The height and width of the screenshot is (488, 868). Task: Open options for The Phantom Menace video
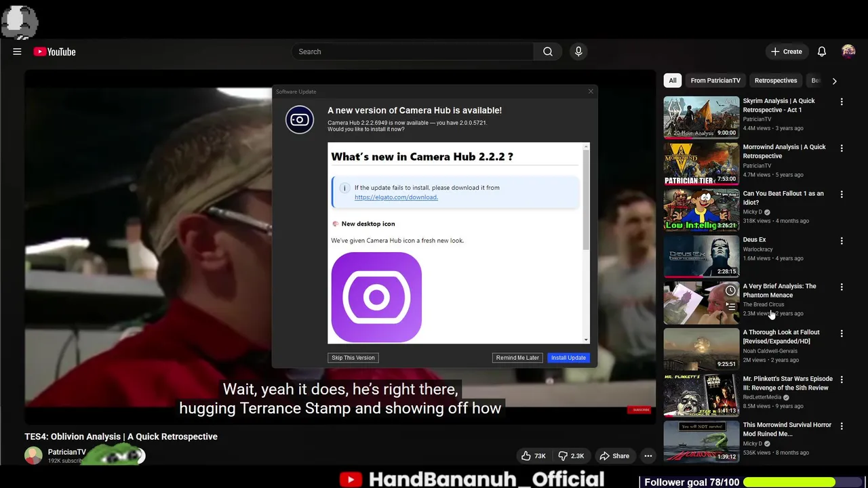842,287
